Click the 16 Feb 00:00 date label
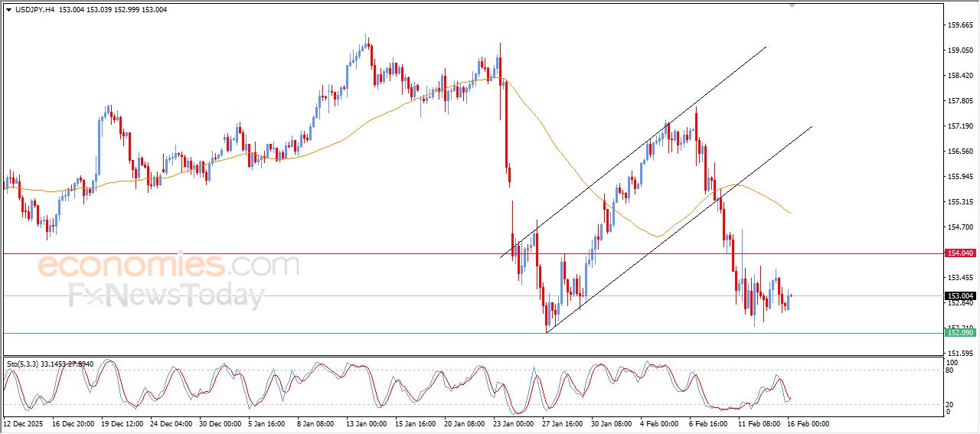This screenshot has height=434, width=980. [807, 423]
